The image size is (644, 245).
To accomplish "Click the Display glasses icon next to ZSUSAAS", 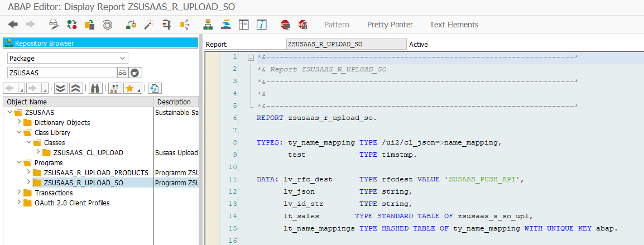I will click(x=122, y=73).
